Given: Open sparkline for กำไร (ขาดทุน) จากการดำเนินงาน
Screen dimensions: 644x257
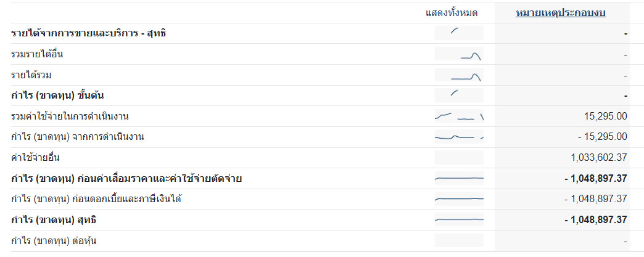Looking at the screenshot, I should coord(459,137).
